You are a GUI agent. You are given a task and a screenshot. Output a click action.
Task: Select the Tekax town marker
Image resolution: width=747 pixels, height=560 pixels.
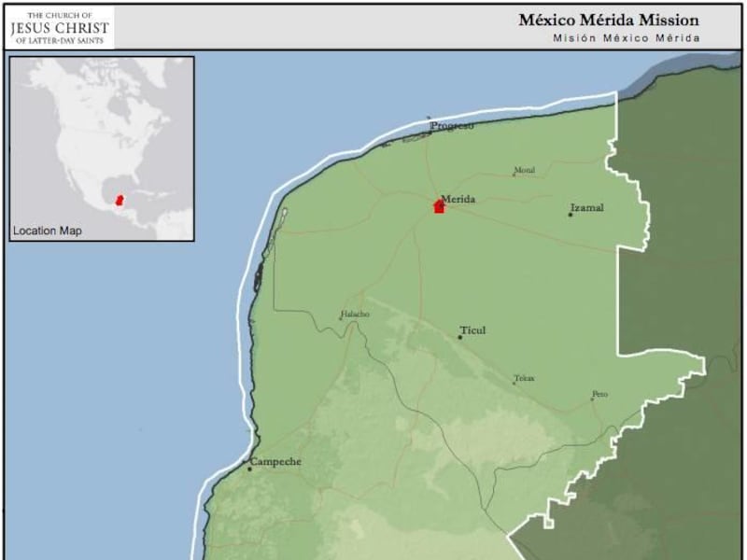coord(514,382)
